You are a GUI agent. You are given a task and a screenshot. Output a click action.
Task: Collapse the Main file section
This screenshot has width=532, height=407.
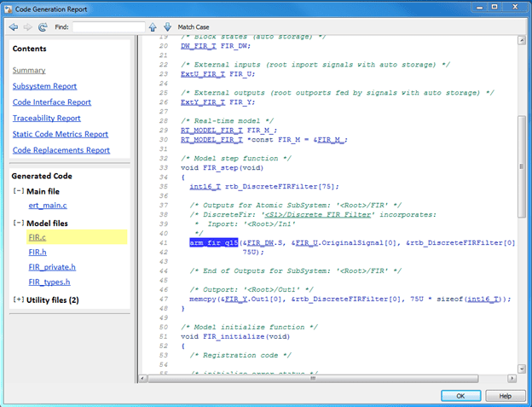(18, 191)
